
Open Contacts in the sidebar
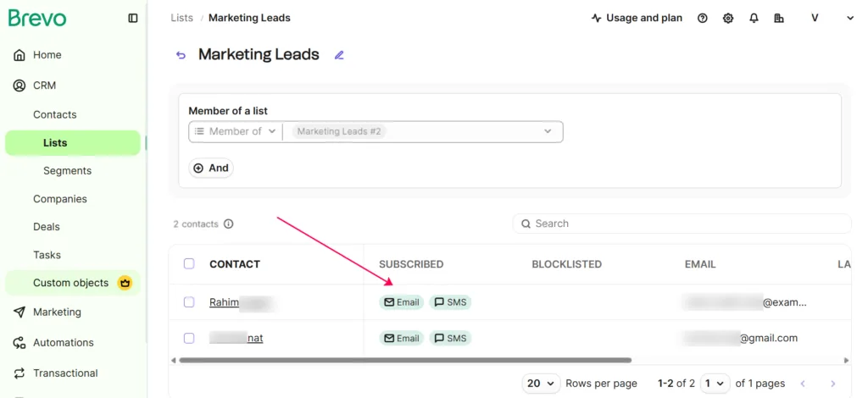55,114
